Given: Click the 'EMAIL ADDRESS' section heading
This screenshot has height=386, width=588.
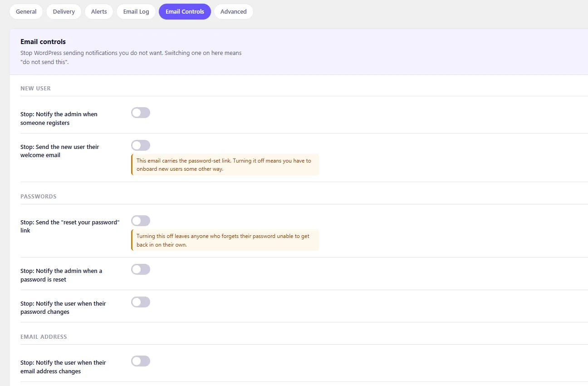Looking at the screenshot, I should [44, 337].
